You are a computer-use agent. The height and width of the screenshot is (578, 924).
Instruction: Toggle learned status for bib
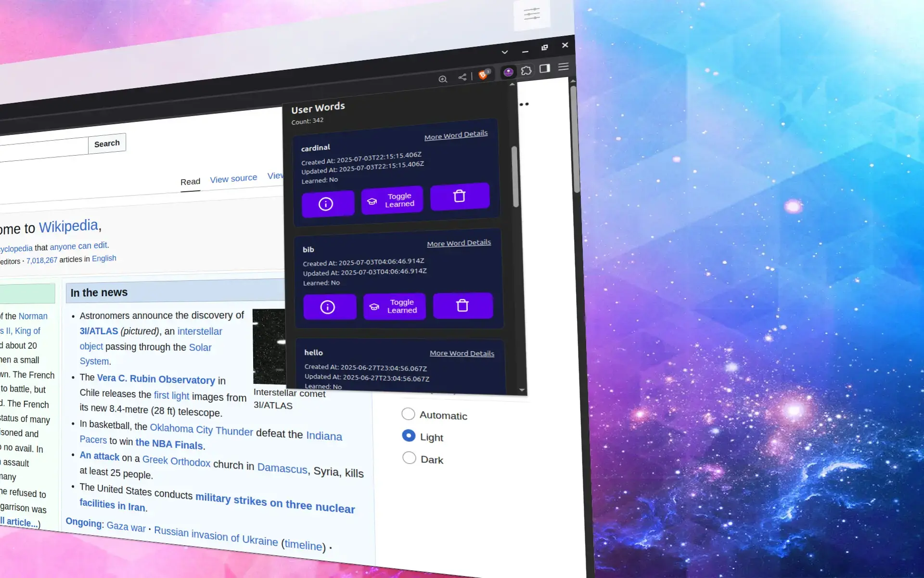(x=395, y=306)
